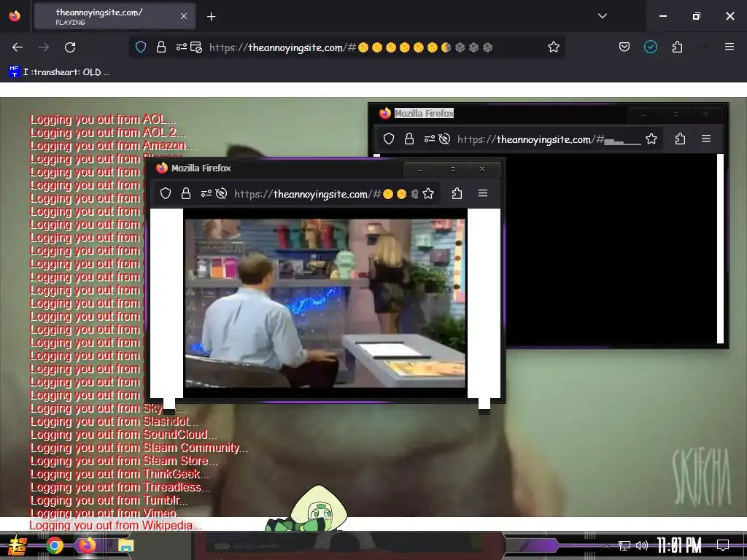Click 'Logging you out from ThinkGeek...' text
The height and width of the screenshot is (560, 747).
click(x=120, y=474)
